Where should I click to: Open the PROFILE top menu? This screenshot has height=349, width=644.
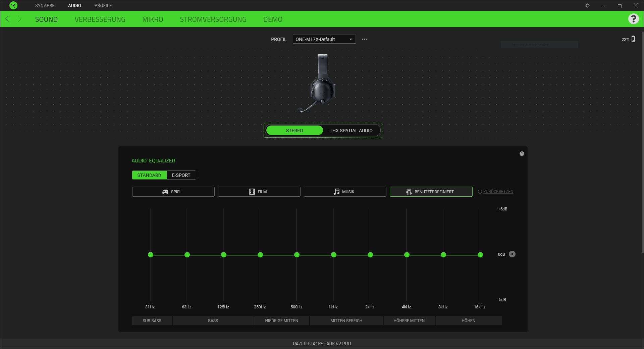(x=103, y=6)
